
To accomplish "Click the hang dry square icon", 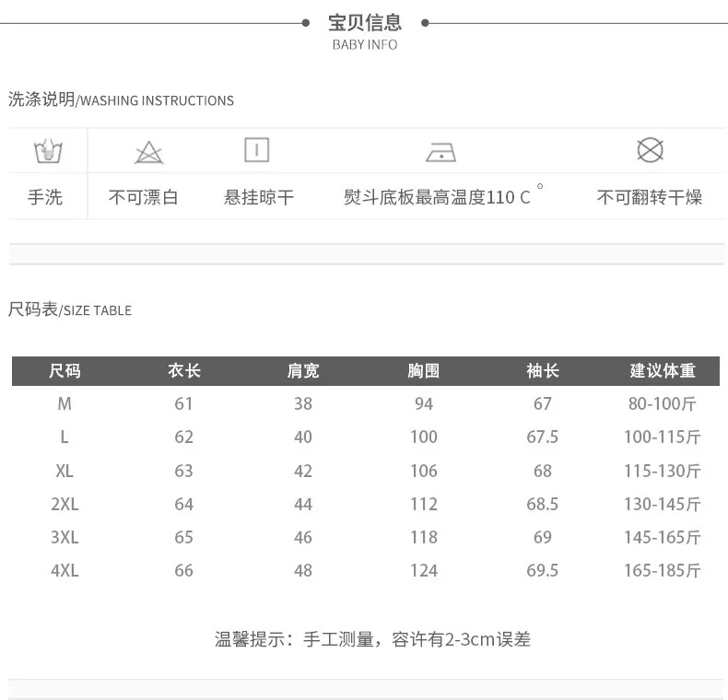I will 257,150.
